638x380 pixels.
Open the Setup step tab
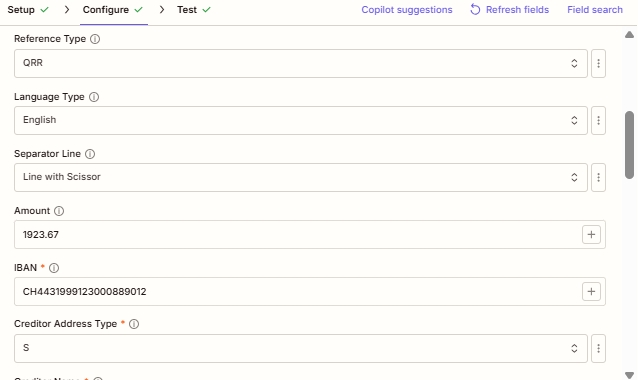click(28, 10)
